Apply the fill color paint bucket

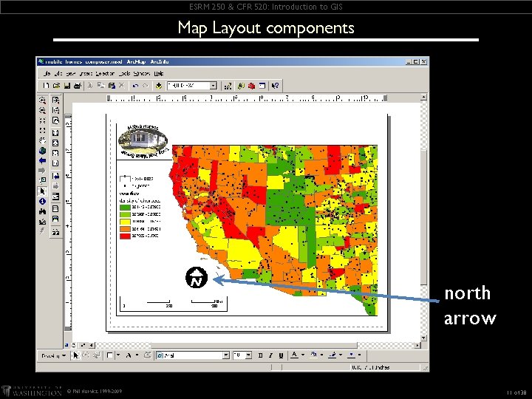click(314, 355)
